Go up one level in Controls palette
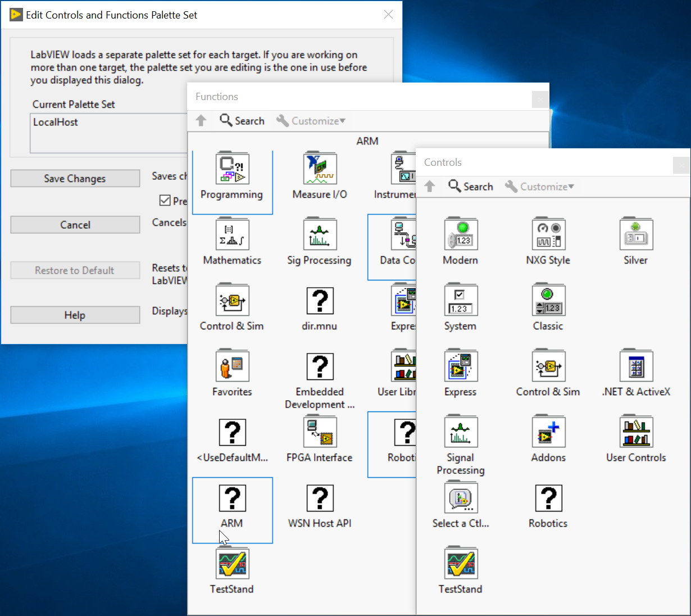 [x=430, y=187]
